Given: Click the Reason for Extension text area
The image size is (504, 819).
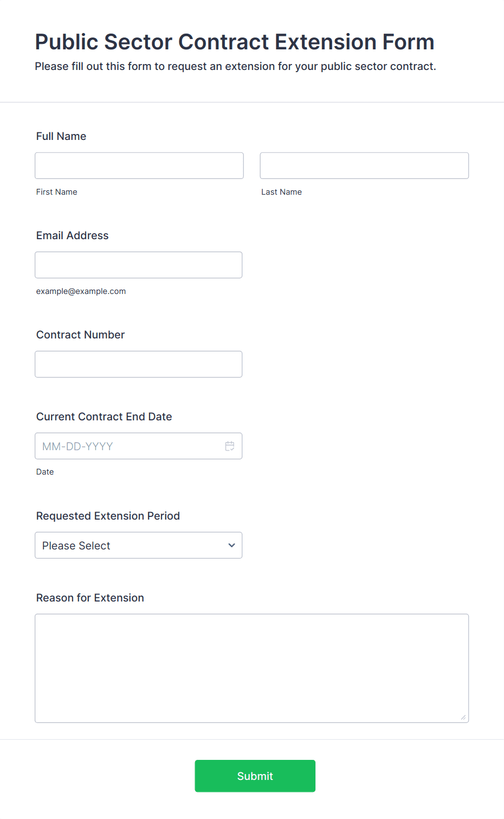Looking at the screenshot, I should [252, 668].
